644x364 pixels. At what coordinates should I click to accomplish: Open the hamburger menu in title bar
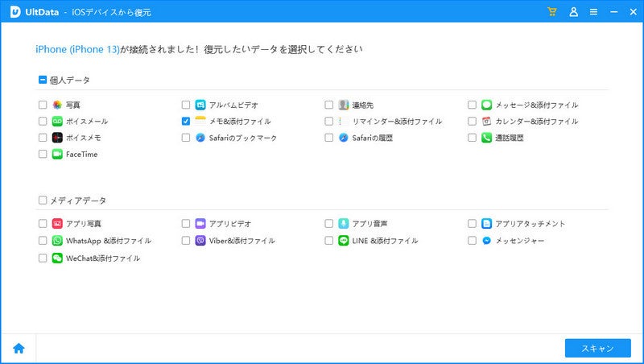(593, 12)
